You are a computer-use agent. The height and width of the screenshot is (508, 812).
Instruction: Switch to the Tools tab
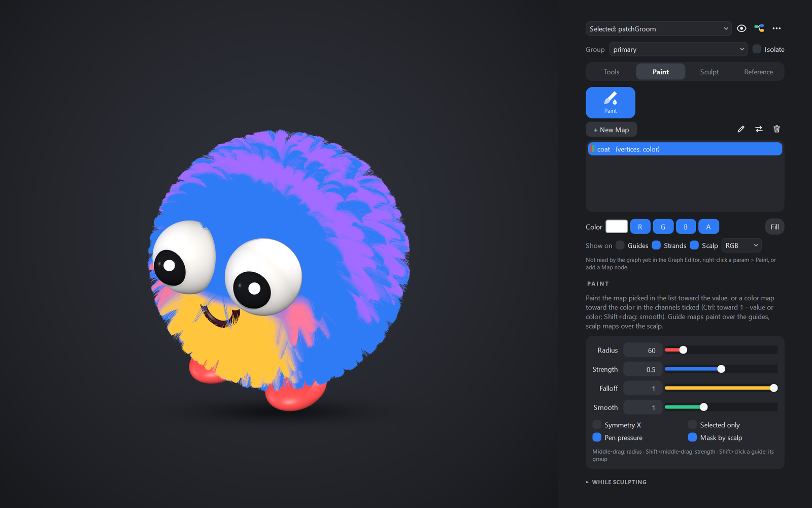(x=611, y=72)
